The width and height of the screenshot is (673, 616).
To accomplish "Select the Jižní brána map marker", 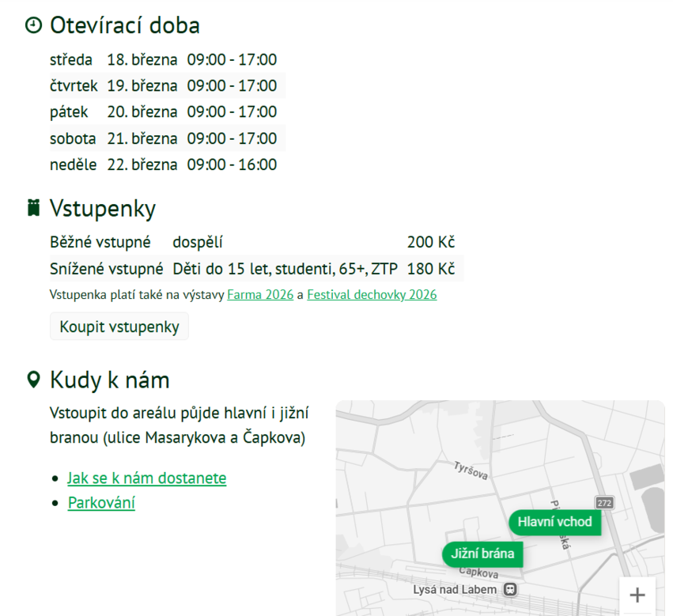I will (482, 554).
